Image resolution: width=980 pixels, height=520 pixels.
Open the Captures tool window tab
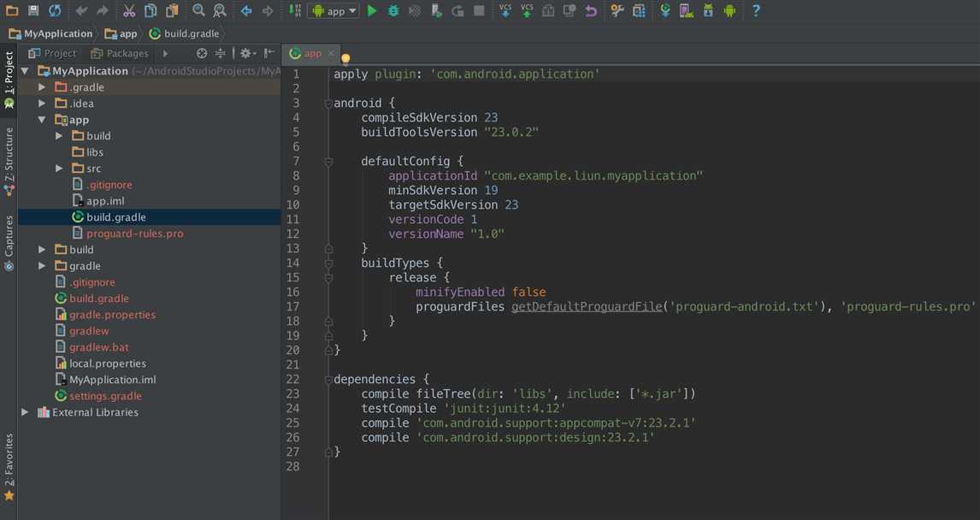click(x=9, y=243)
